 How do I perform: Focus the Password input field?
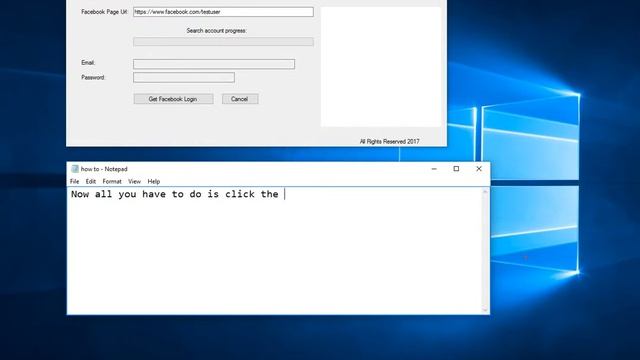click(184, 77)
